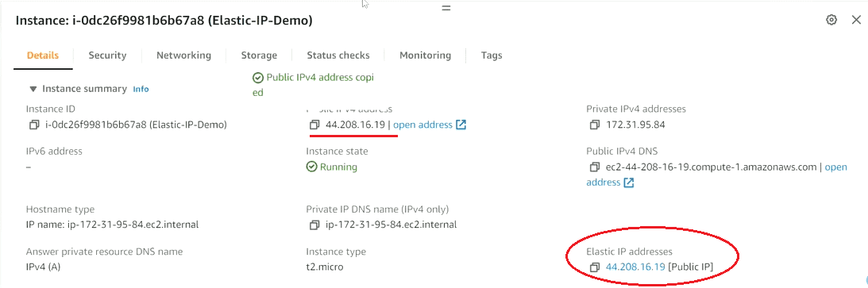Copy the Elastic IP address

[x=595, y=267]
